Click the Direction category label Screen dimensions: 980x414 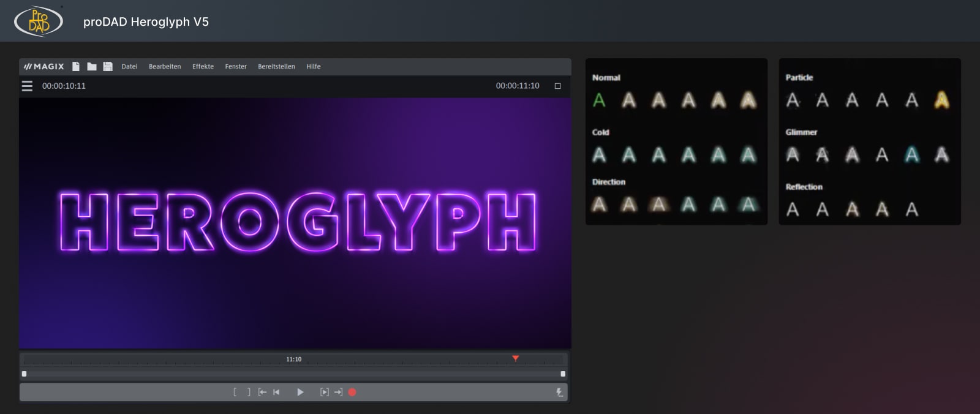pyautogui.click(x=609, y=182)
